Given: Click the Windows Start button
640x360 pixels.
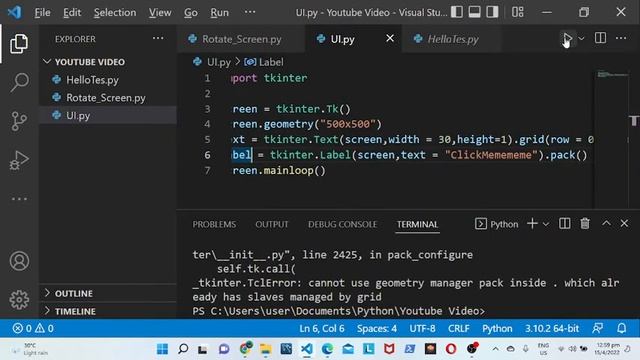Looking at the screenshot, I should click(x=162, y=349).
